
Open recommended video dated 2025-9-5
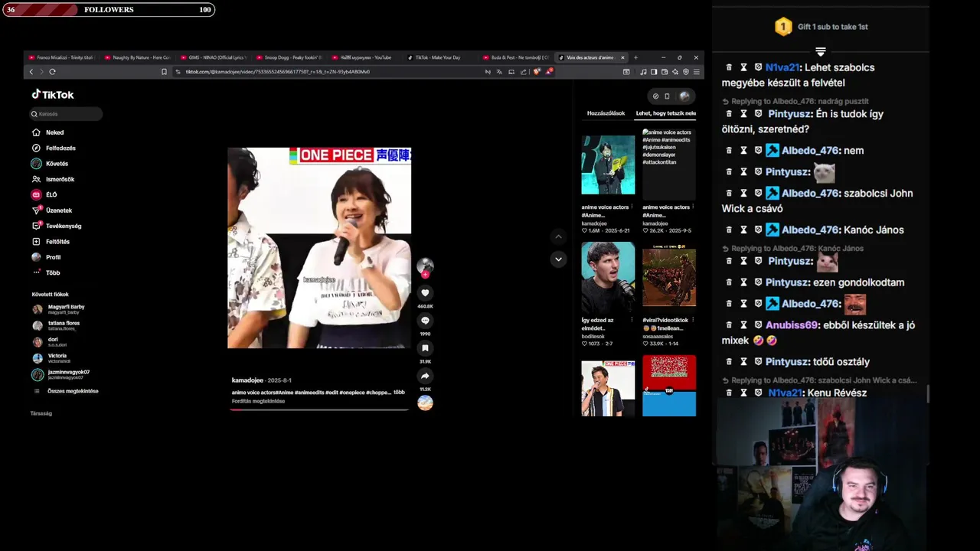[x=669, y=165]
